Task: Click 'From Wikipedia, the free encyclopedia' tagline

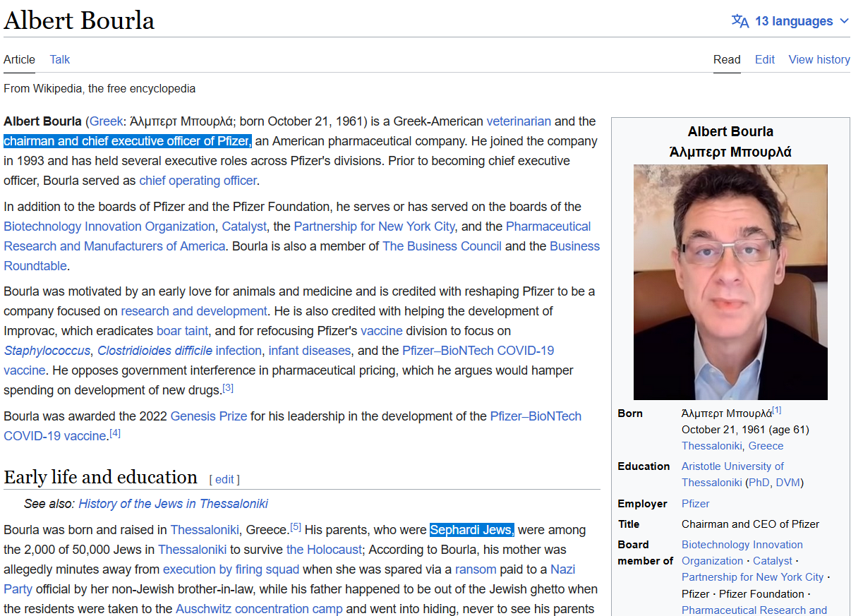Action: coord(99,89)
